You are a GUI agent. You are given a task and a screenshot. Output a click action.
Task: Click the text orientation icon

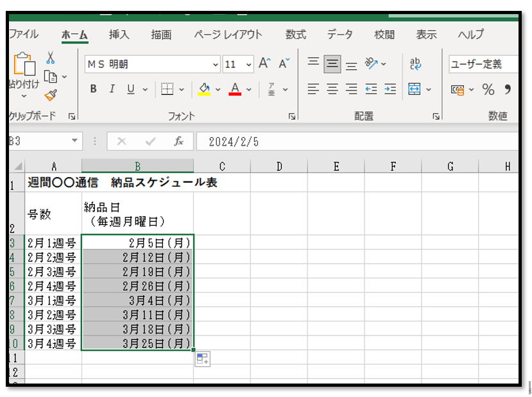click(371, 63)
